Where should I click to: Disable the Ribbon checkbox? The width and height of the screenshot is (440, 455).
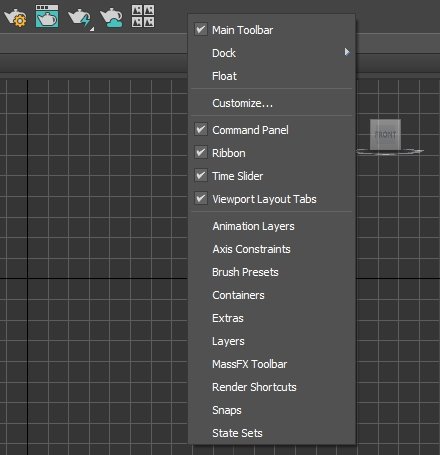click(x=201, y=153)
